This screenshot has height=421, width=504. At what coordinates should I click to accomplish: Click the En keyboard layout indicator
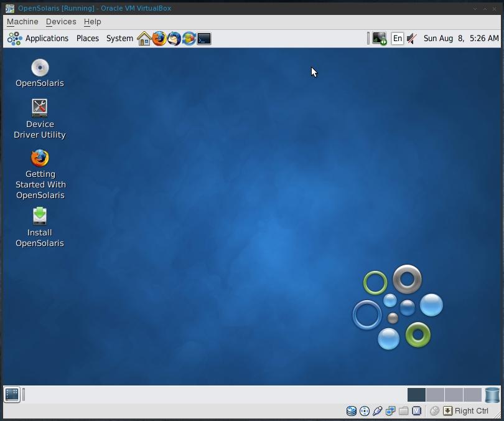397,39
